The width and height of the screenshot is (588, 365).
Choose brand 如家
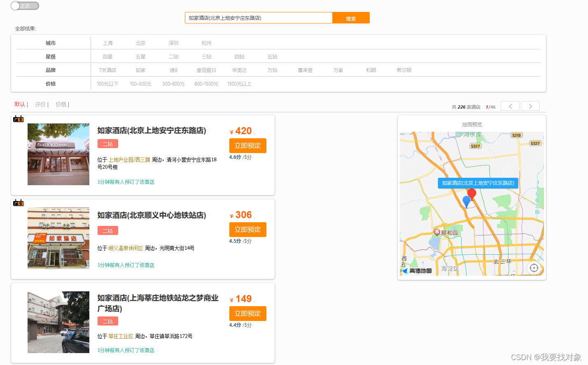[141, 70]
